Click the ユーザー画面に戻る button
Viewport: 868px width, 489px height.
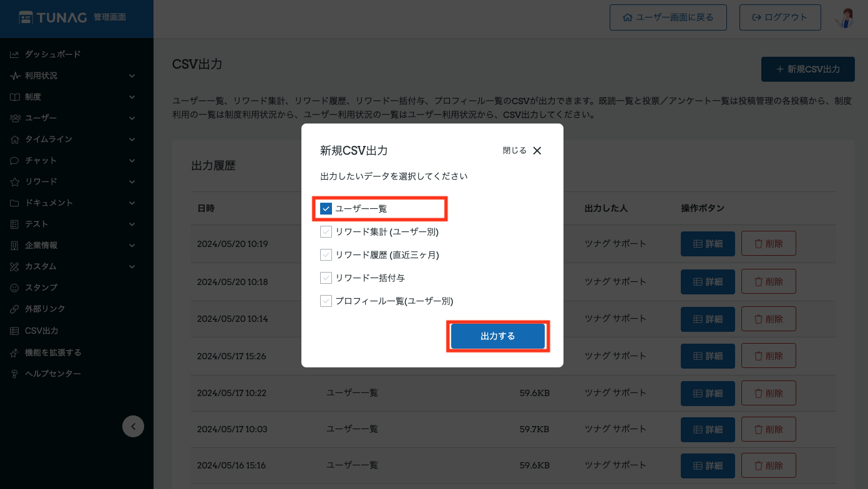[x=668, y=17]
